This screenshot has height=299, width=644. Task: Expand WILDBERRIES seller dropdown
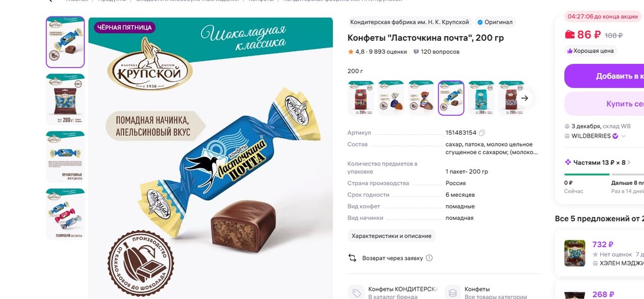pos(623,136)
